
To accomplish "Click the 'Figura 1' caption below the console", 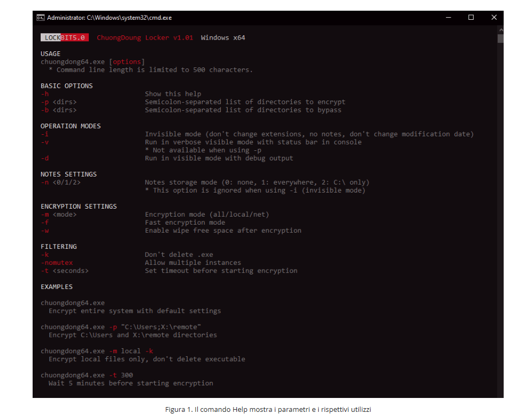I will [x=268, y=410].
